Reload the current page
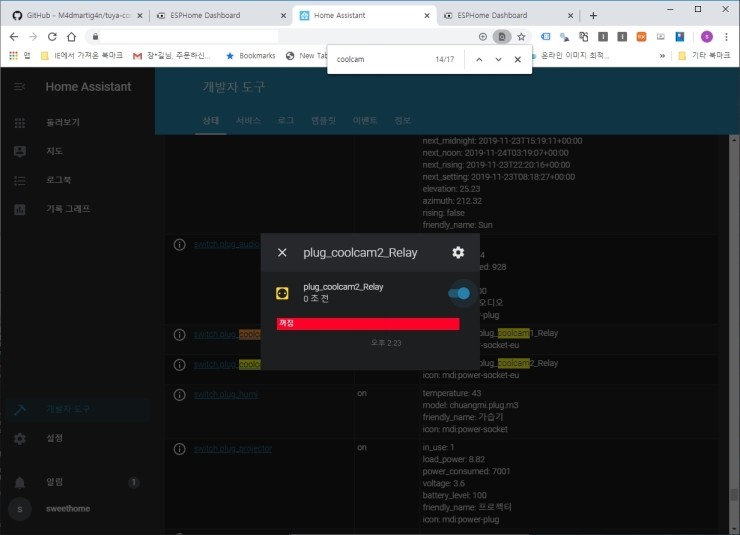 click(x=52, y=37)
